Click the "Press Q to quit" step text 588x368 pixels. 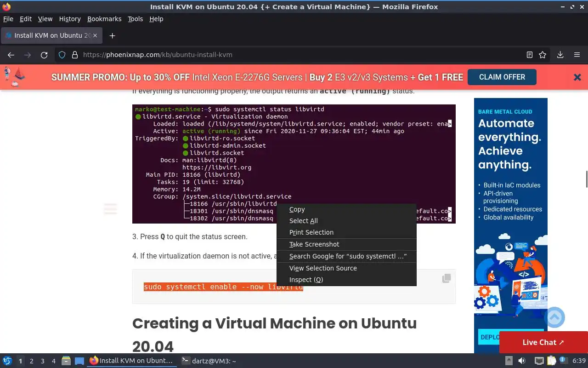click(190, 236)
